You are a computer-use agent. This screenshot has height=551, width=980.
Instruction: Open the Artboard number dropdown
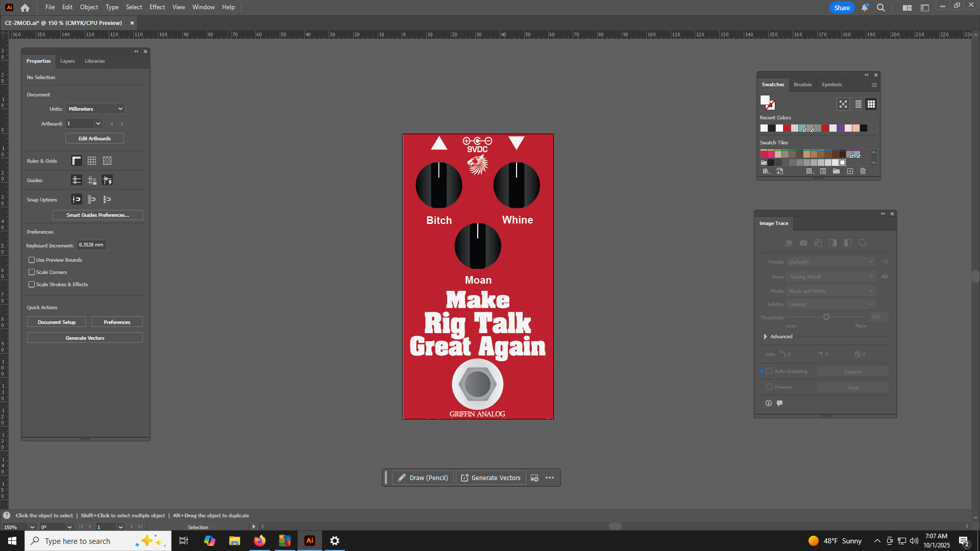(x=98, y=123)
